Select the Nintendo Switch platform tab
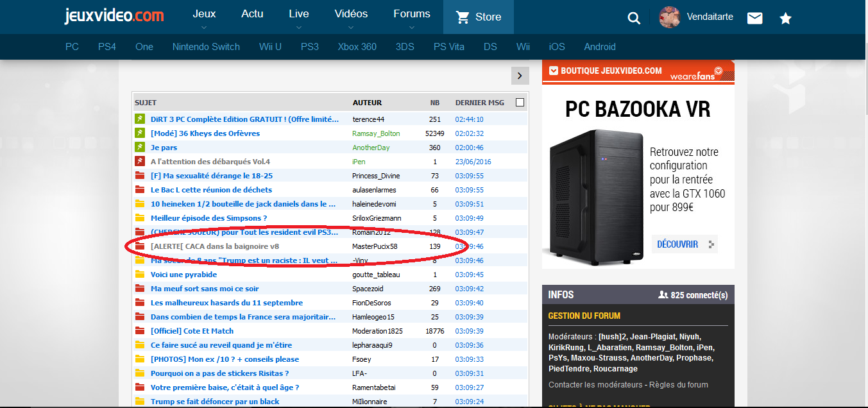The height and width of the screenshot is (408, 868). [206, 47]
